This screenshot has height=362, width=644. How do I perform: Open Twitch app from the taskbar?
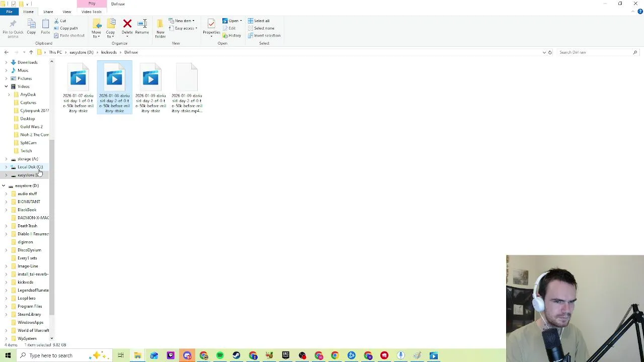(171, 355)
